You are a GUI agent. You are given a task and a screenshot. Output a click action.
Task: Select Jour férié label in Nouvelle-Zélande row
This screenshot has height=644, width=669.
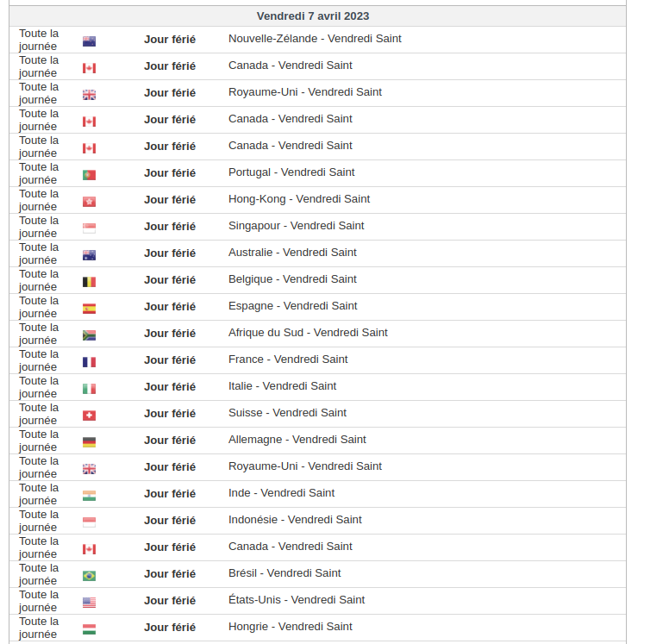tap(170, 40)
